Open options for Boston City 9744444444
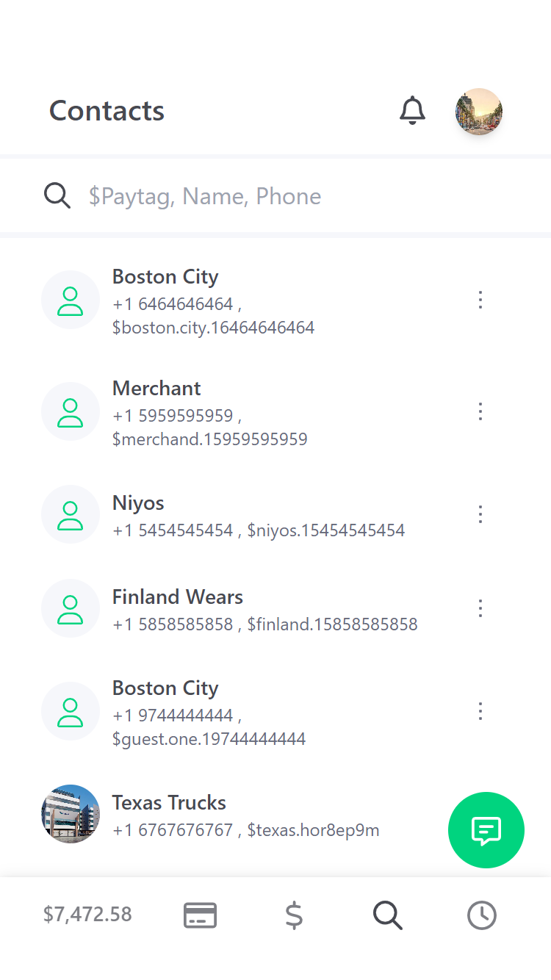Viewport: 551px width, 980px height. point(480,711)
